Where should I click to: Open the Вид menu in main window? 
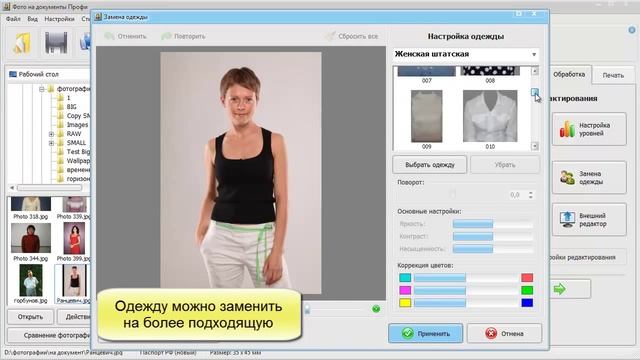pos(33,19)
